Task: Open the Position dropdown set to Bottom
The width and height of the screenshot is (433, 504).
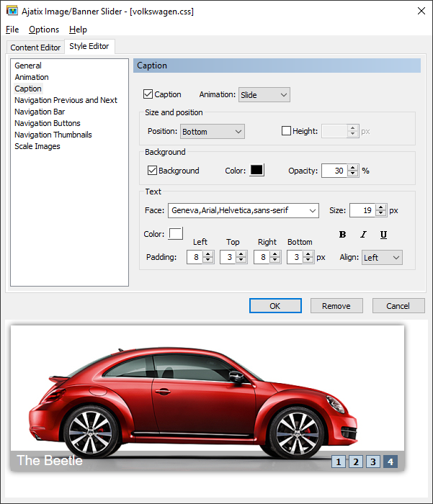Action: (213, 132)
